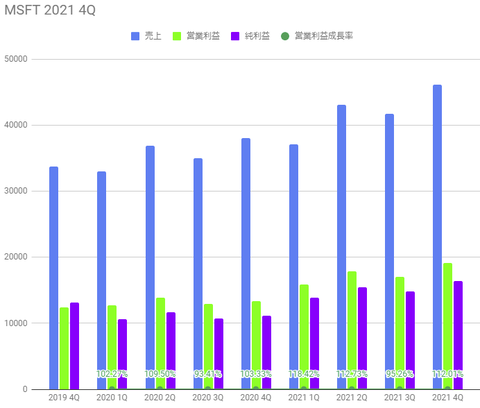
Task: Click the purple 純利益 legend swatch
Action: tap(235, 36)
